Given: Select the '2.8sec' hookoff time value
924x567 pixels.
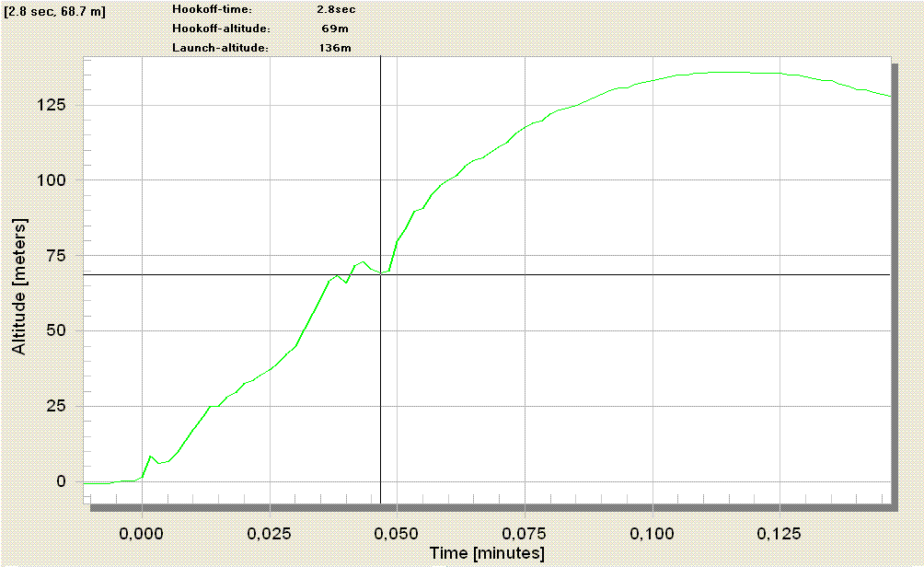Looking at the screenshot, I should [336, 9].
